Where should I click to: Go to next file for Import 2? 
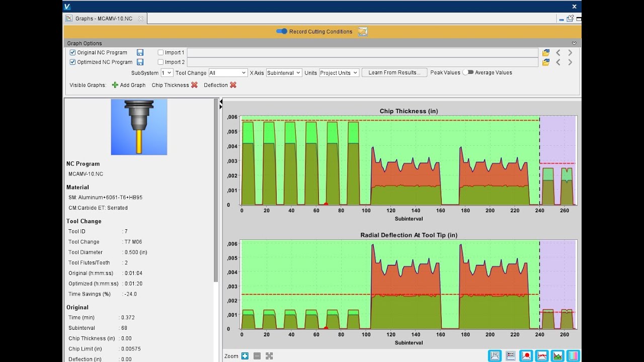[570, 62]
